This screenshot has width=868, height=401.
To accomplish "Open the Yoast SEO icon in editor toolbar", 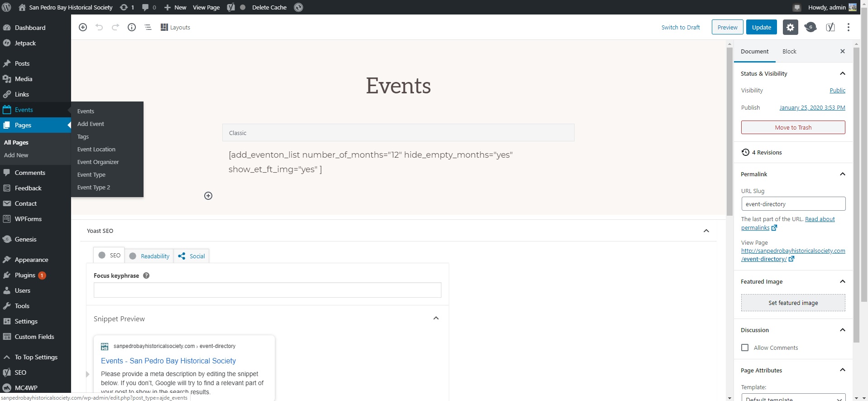I will pyautogui.click(x=830, y=27).
